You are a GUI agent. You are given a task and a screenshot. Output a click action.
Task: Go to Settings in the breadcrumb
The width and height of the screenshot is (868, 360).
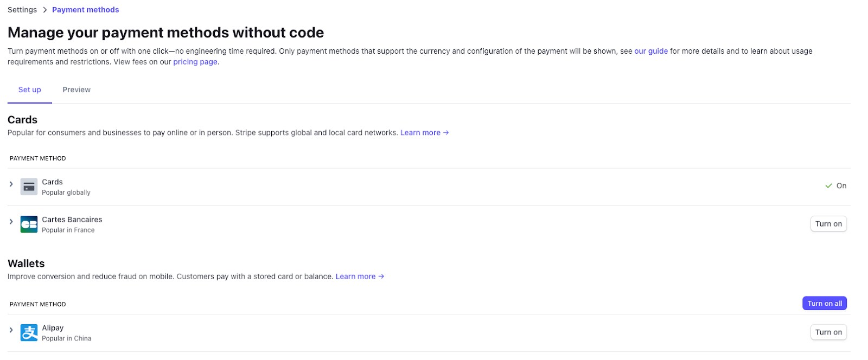22,10
